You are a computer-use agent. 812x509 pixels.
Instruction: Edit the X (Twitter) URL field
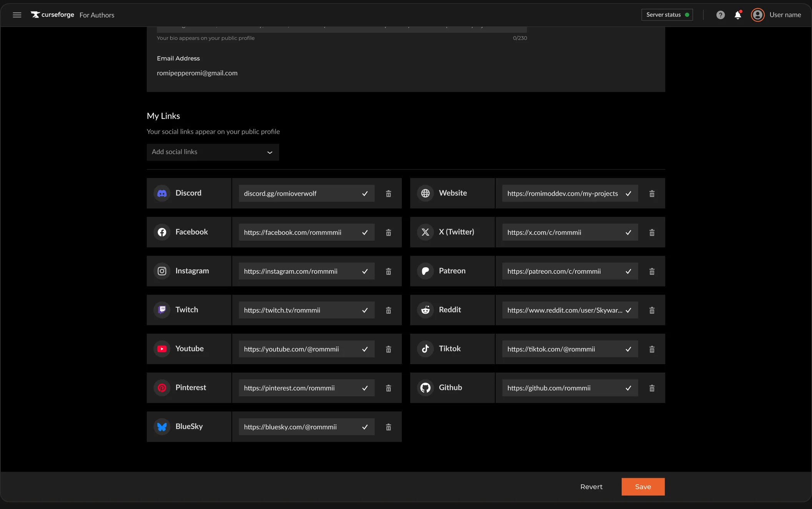[570, 232]
